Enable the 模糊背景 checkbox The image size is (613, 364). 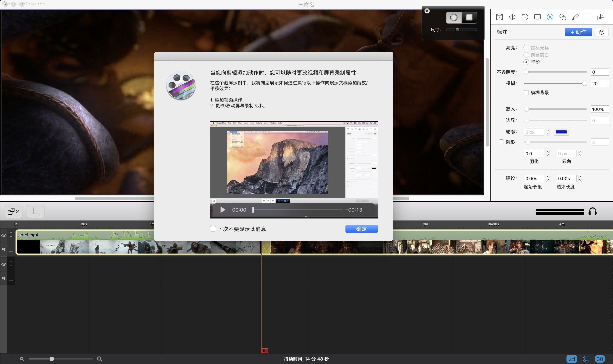pos(526,93)
